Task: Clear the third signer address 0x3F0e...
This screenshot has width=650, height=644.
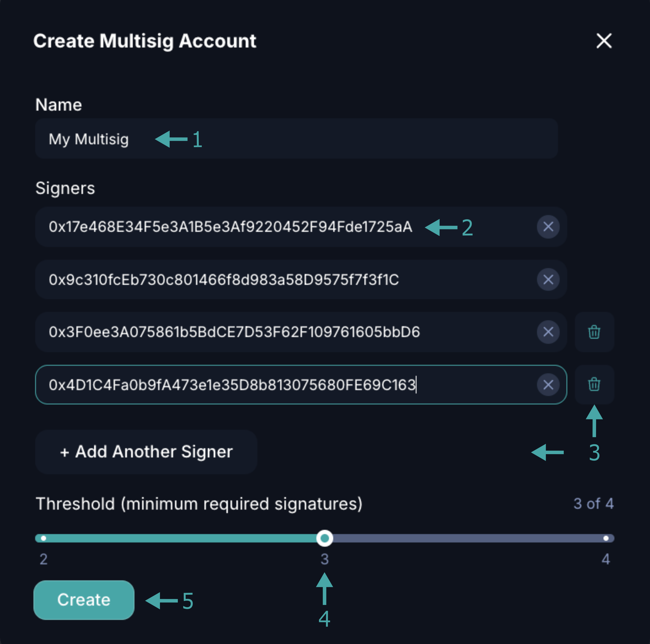Action: coord(548,332)
